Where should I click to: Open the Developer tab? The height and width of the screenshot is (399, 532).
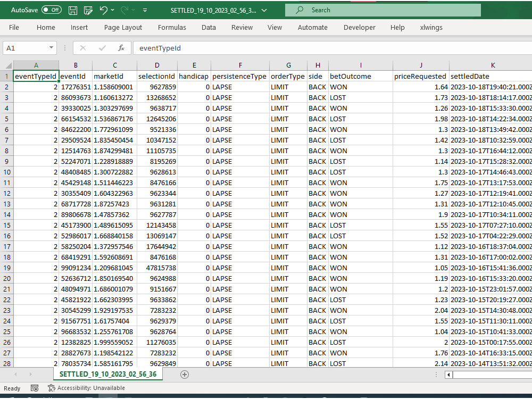tap(359, 28)
